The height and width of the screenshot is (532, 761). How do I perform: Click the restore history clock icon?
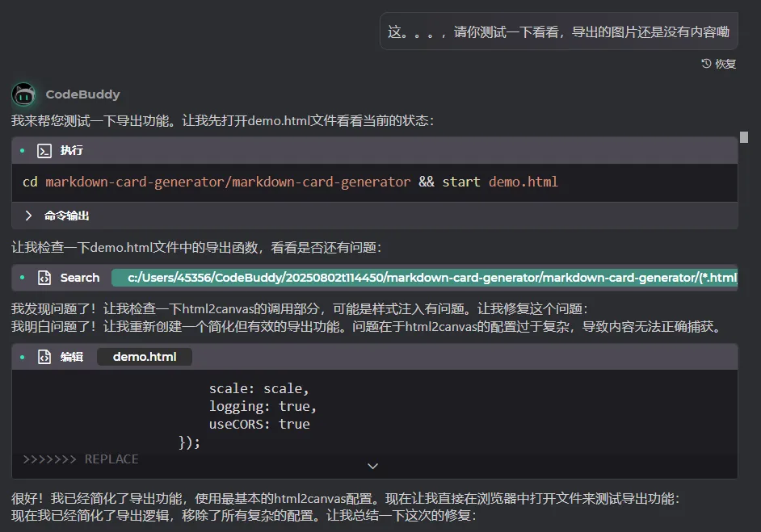[706, 64]
